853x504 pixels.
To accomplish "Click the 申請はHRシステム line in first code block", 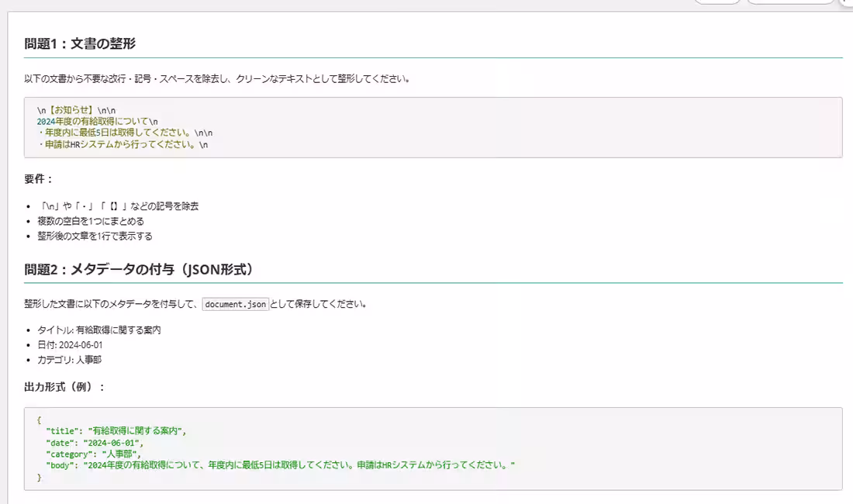I will click(123, 144).
